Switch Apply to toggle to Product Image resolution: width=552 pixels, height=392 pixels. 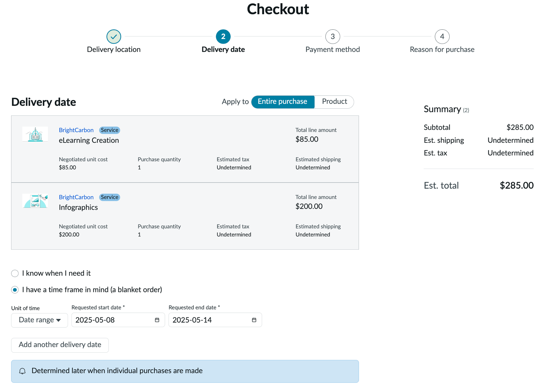tap(334, 102)
